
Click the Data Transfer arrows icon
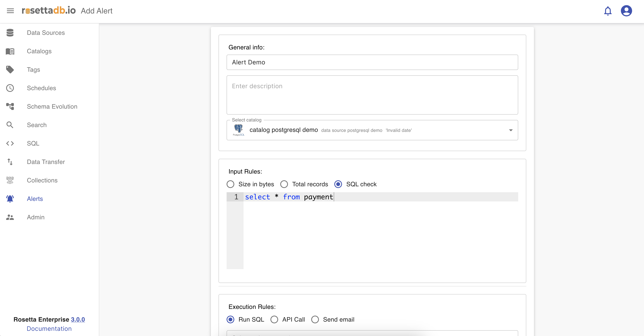tap(10, 162)
